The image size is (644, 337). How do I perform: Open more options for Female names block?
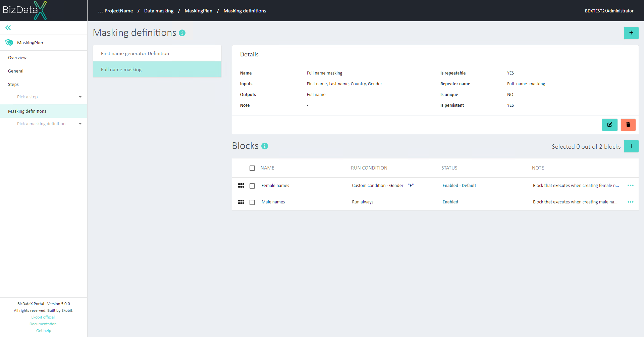(631, 186)
